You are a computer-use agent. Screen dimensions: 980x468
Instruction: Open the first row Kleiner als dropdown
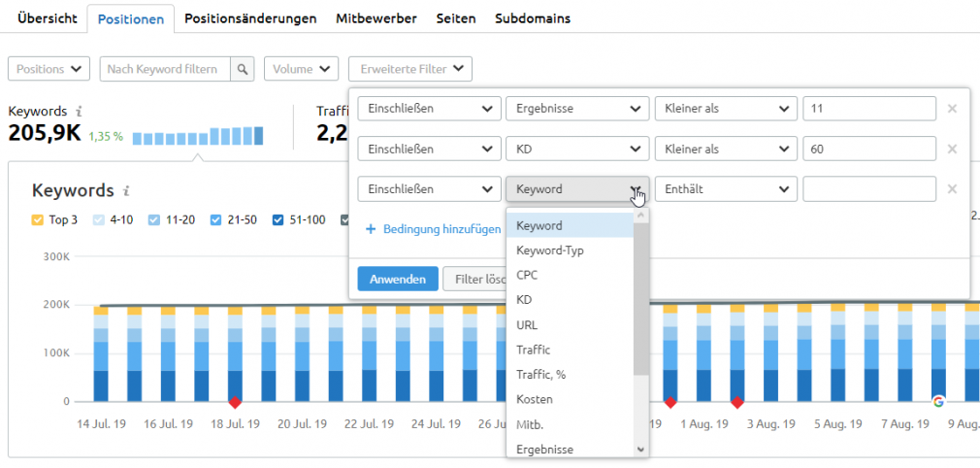pyautogui.click(x=726, y=109)
